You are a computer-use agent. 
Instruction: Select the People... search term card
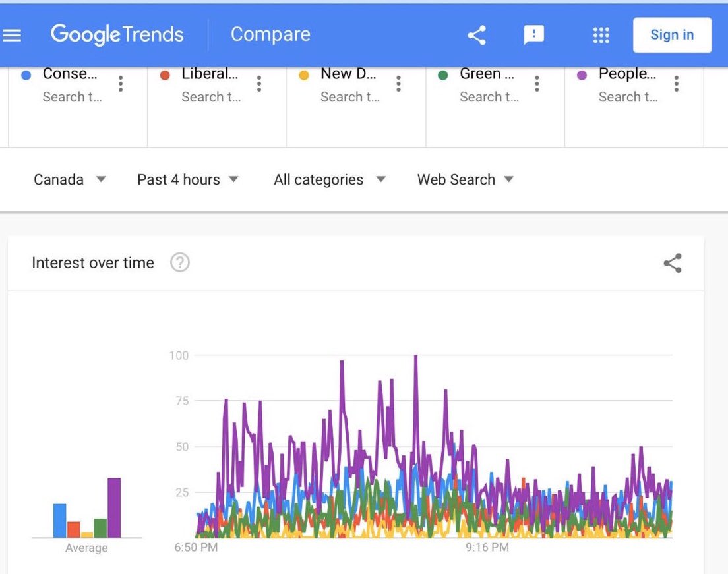634,107
